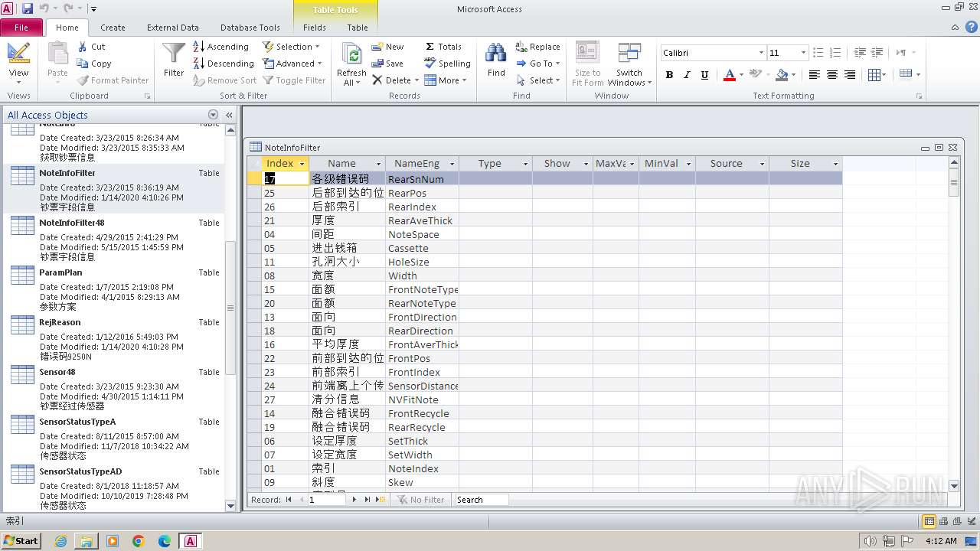Viewport: 980px width, 551px height.
Task: Click the current record number field
Action: 327,500
